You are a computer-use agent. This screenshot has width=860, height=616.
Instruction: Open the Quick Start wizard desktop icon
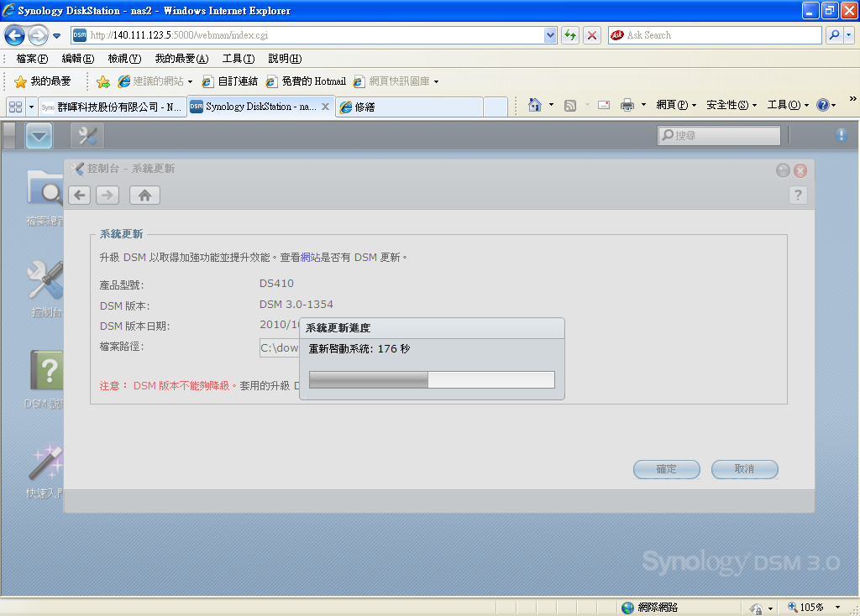(x=47, y=466)
